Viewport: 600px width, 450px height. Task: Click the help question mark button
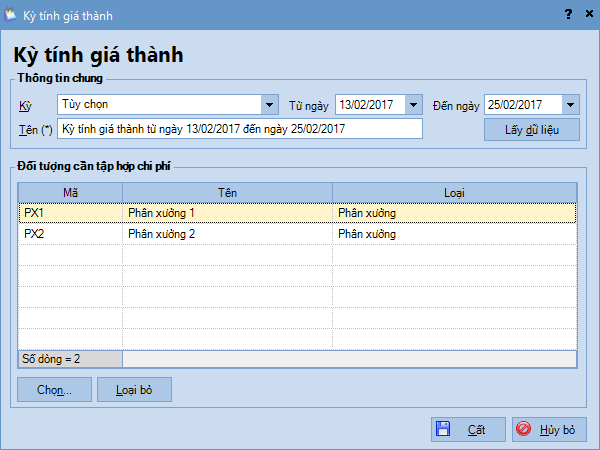(x=568, y=14)
